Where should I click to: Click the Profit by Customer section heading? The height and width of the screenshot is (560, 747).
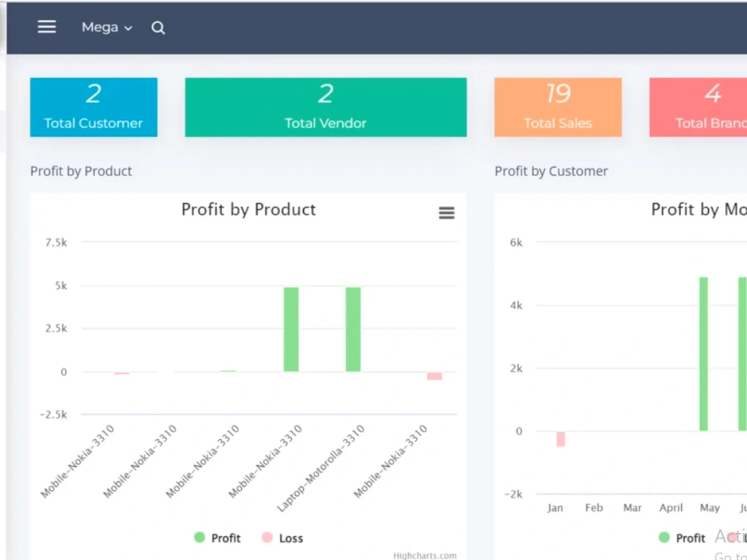tap(551, 172)
